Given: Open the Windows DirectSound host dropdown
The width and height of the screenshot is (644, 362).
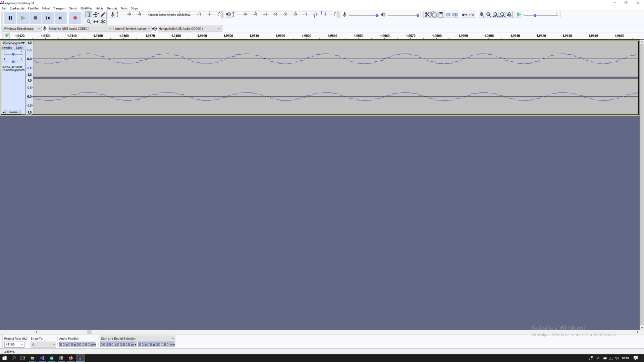Looking at the screenshot, I should 22,28.
